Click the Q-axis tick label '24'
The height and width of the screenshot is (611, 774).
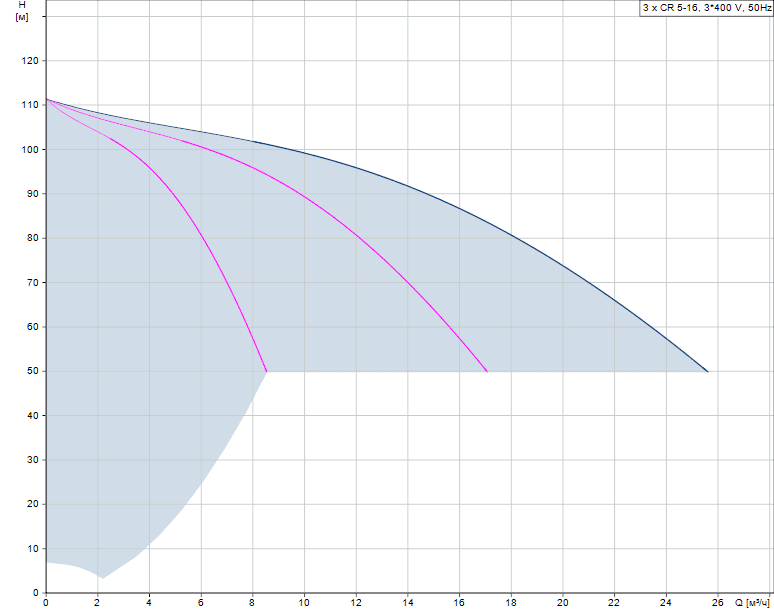(x=666, y=603)
